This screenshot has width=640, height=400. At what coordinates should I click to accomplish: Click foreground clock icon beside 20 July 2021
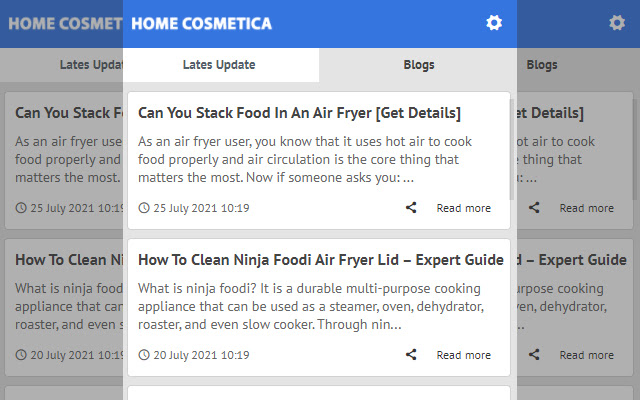[144, 355]
